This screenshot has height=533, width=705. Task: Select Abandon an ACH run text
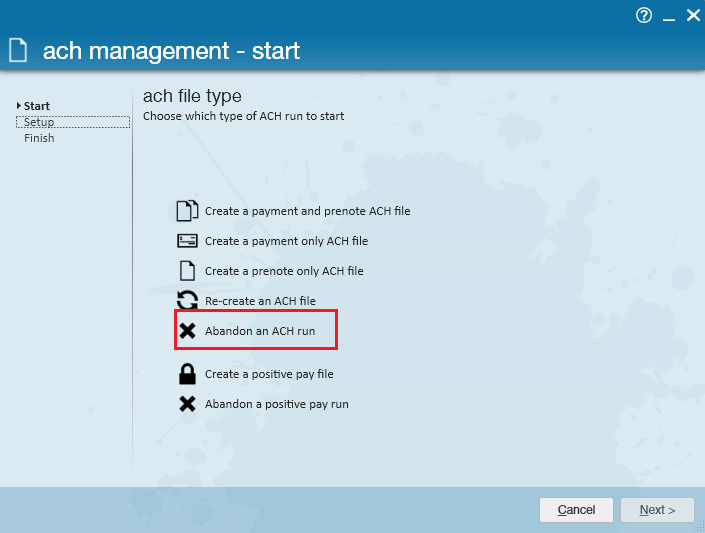[x=260, y=331]
